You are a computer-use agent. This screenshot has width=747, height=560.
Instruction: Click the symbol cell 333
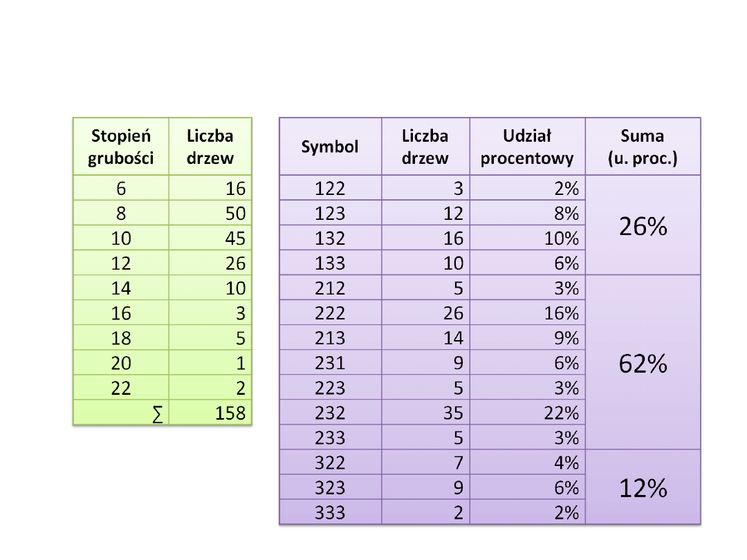(x=330, y=512)
